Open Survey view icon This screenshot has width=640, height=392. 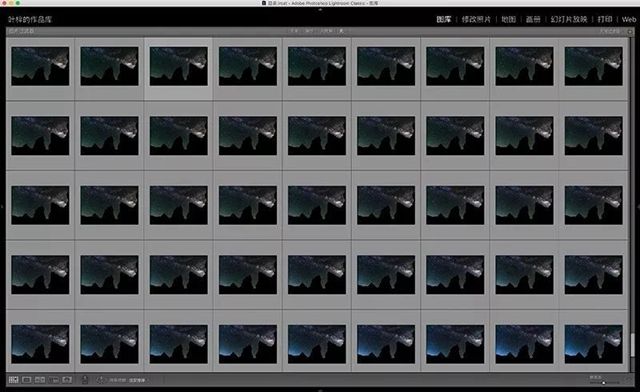point(54,380)
